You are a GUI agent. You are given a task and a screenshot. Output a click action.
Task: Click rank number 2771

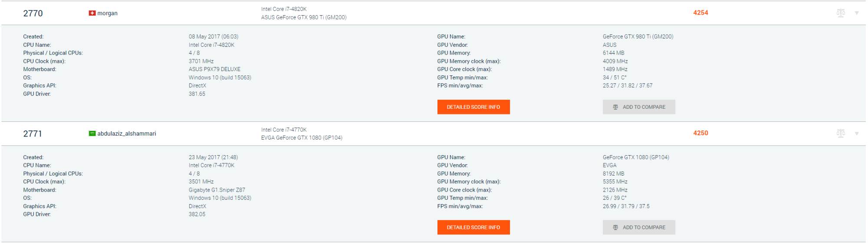33,134
